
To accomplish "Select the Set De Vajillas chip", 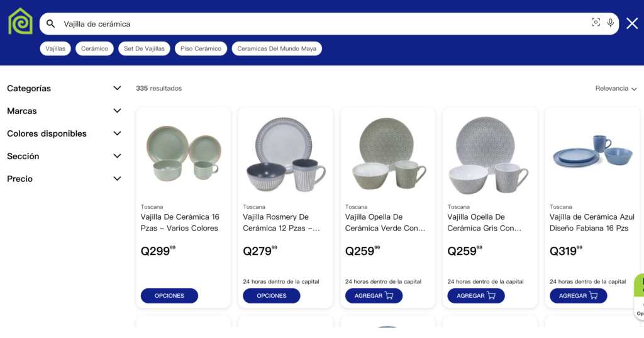I will pos(144,48).
